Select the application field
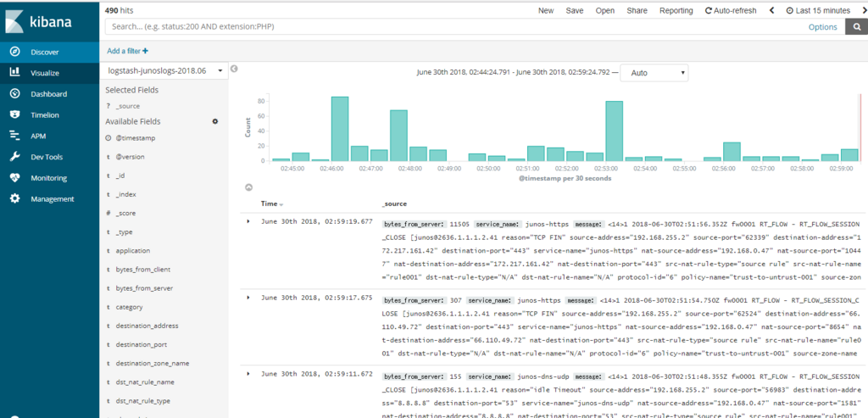This screenshot has height=418, width=868. (x=133, y=251)
